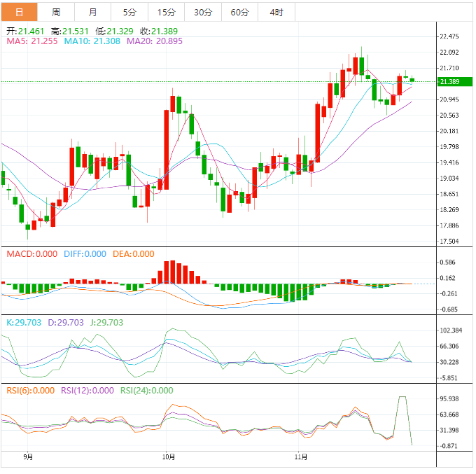The height and width of the screenshot is (474, 476).
Task: Click the 10月 time axis label
Action: (169, 457)
